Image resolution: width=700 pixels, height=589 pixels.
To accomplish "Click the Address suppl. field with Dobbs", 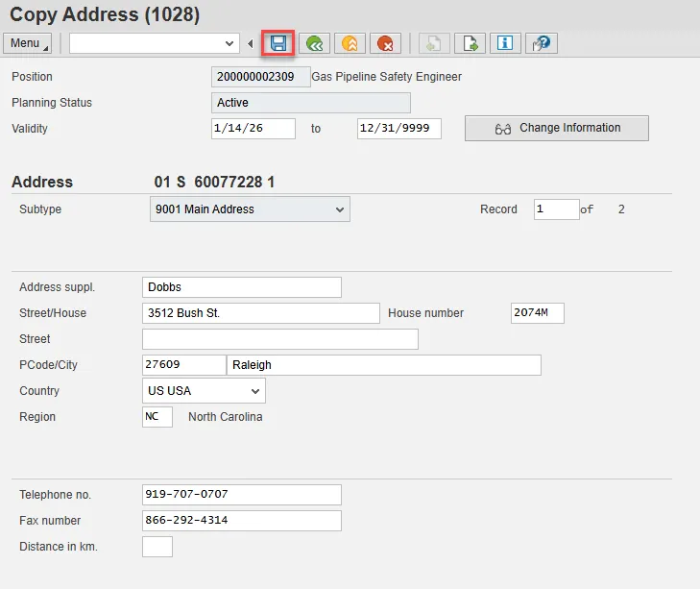I will (242, 287).
